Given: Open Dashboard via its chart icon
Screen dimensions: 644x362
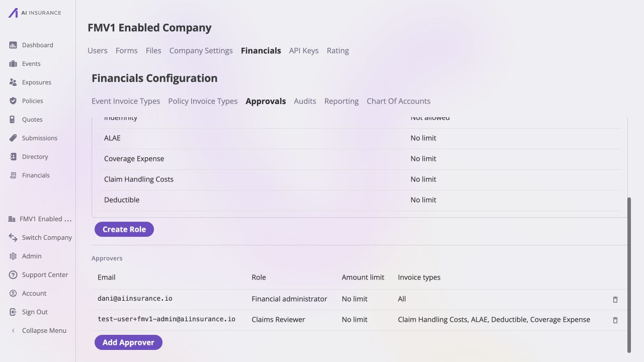Looking at the screenshot, I should pyautogui.click(x=13, y=45).
